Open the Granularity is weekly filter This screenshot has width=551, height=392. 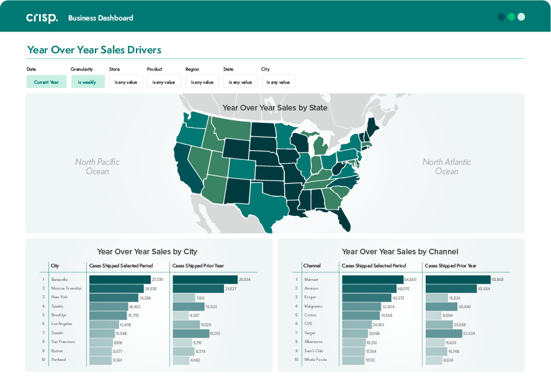tap(88, 82)
